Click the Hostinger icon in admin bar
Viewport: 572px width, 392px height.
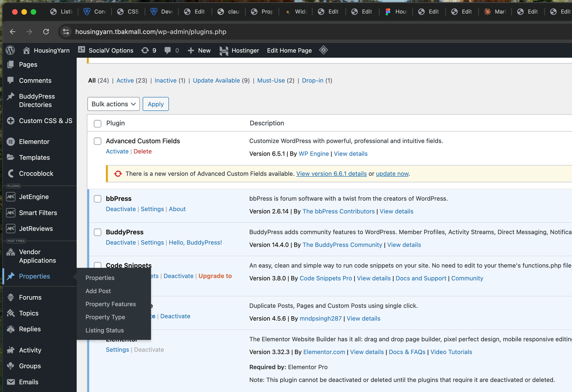tap(224, 51)
